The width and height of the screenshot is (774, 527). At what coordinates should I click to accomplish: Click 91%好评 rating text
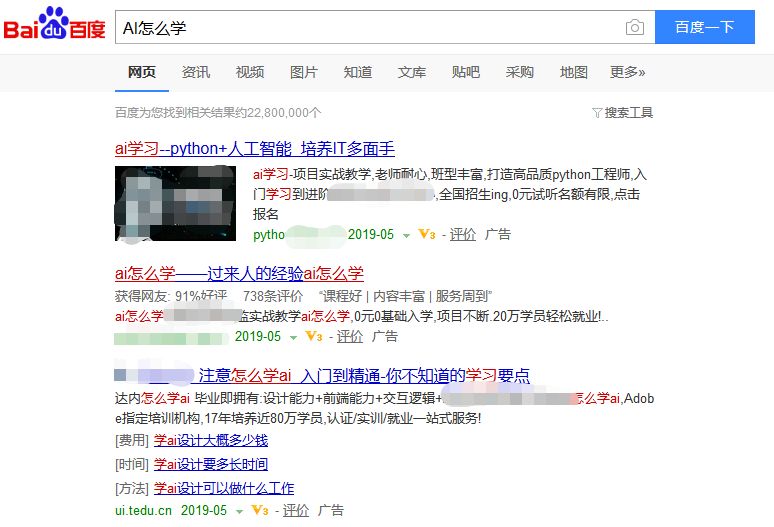201,296
